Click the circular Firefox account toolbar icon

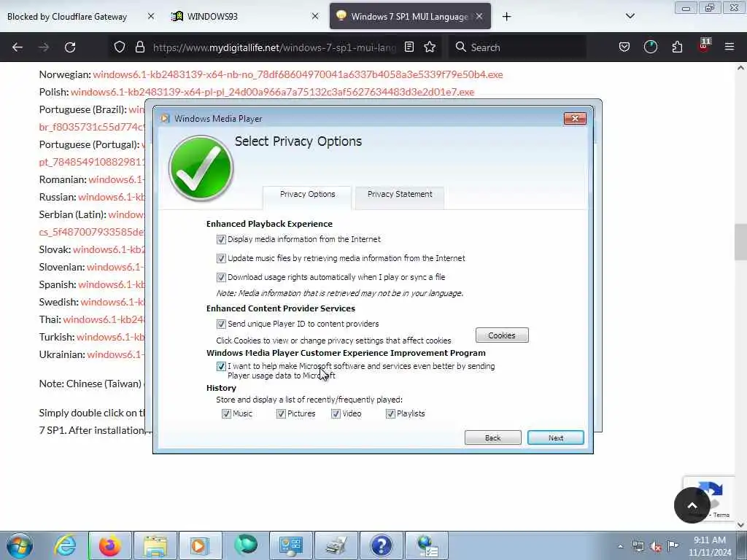tap(650, 47)
